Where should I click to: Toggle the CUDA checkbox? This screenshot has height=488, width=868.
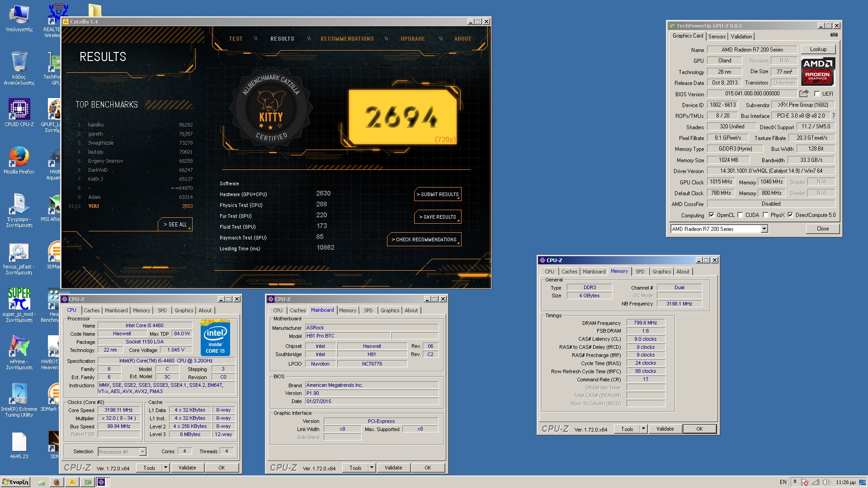click(x=740, y=215)
